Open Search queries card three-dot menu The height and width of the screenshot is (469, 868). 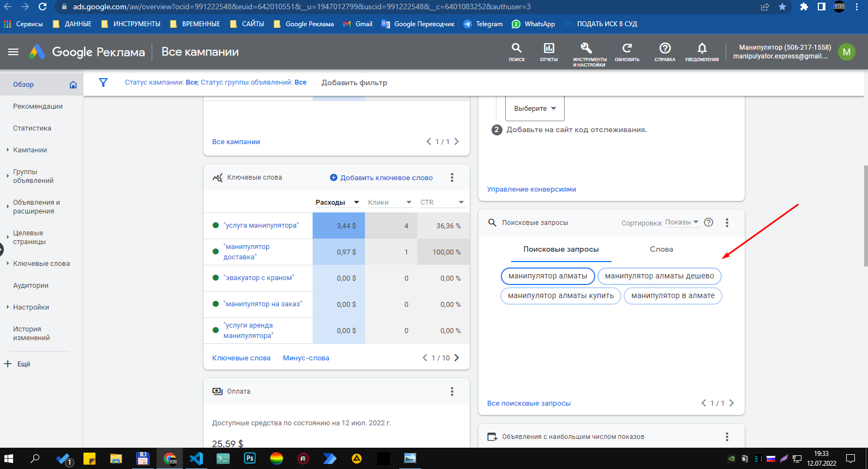[x=727, y=223]
